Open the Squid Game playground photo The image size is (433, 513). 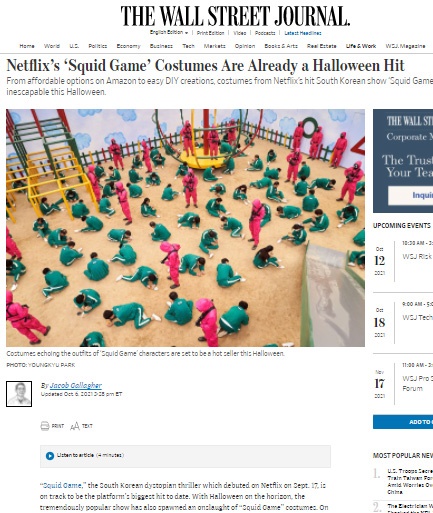tap(185, 228)
